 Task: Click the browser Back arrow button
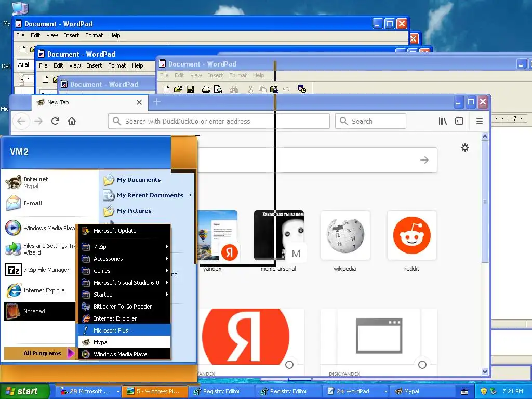point(21,121)
